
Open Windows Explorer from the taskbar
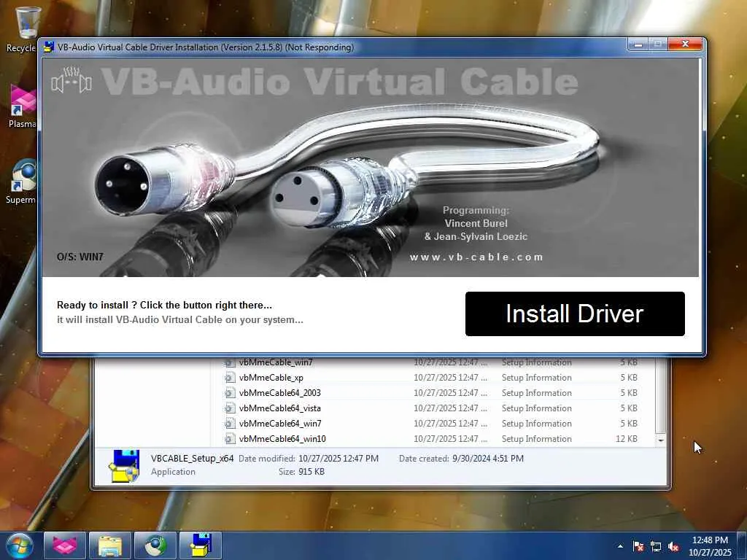coord(110,545)
